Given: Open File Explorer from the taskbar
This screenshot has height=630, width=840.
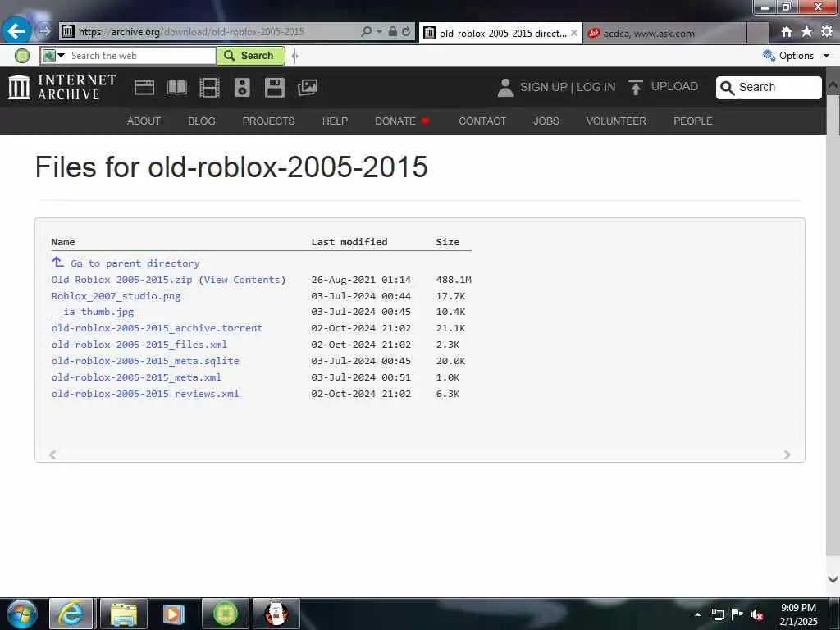Looking at the screenshot, I should point(124,614).
